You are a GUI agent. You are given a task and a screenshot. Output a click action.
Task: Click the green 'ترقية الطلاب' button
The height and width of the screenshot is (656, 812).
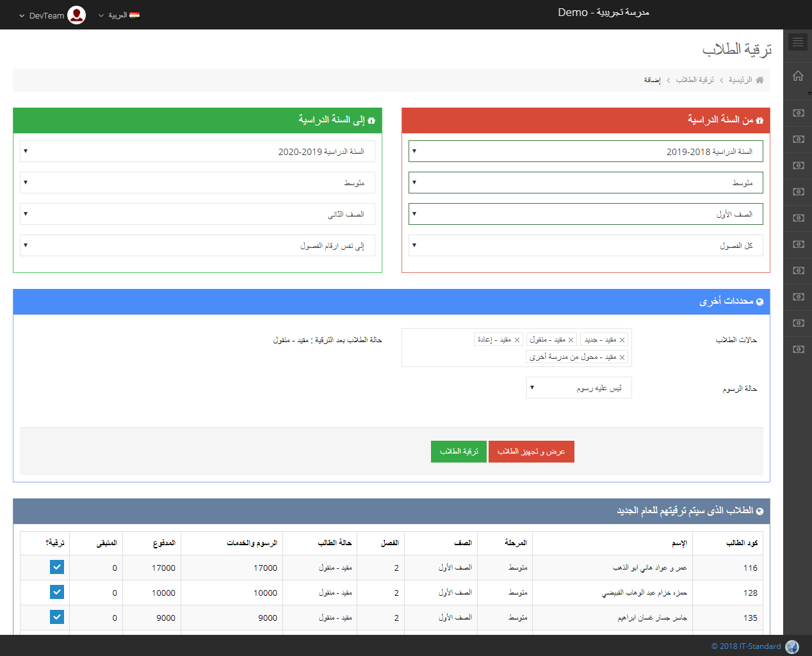[459, 452]
